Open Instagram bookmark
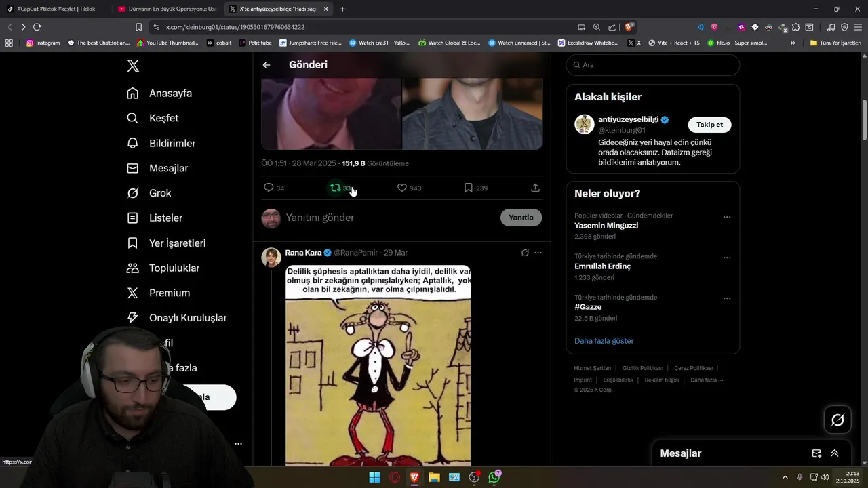The image size is (868, 488). coord(43,43)
